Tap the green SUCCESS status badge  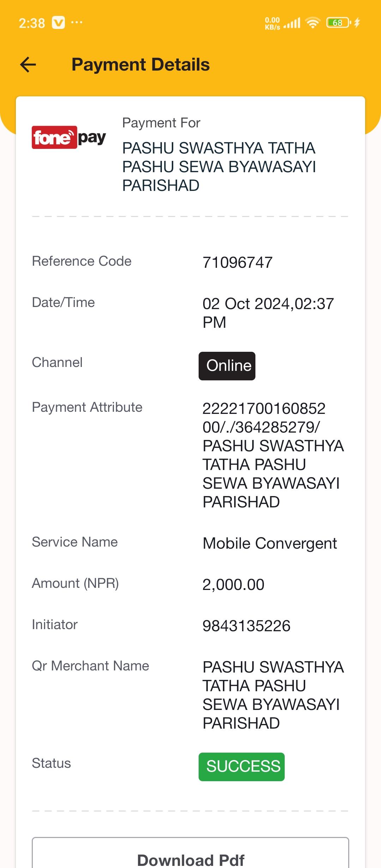tap(242, 767)
